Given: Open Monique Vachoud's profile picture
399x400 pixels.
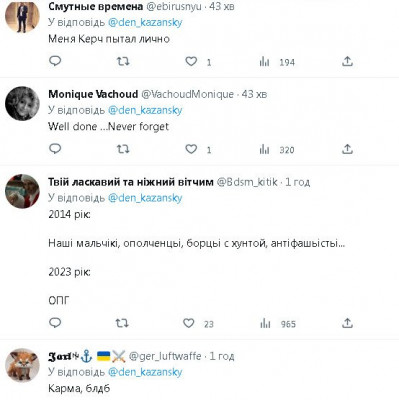Looking at the screenshot, I should coord(22,103).
